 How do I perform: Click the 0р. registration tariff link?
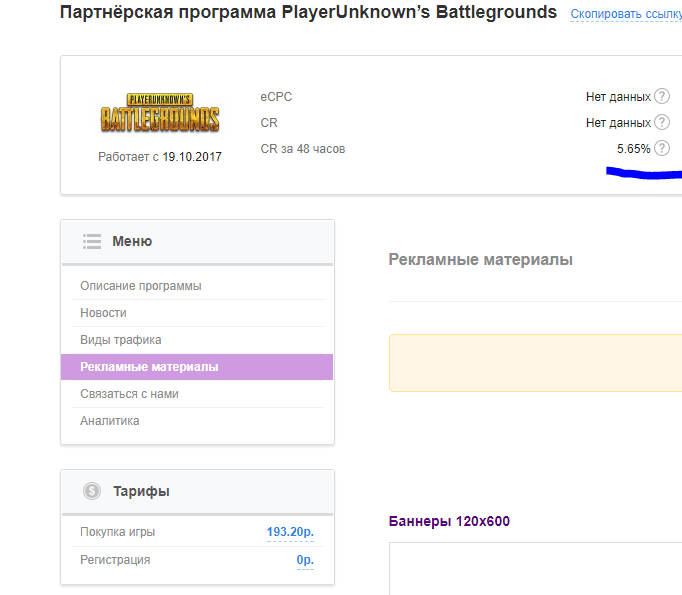click(x=305, y=560)
